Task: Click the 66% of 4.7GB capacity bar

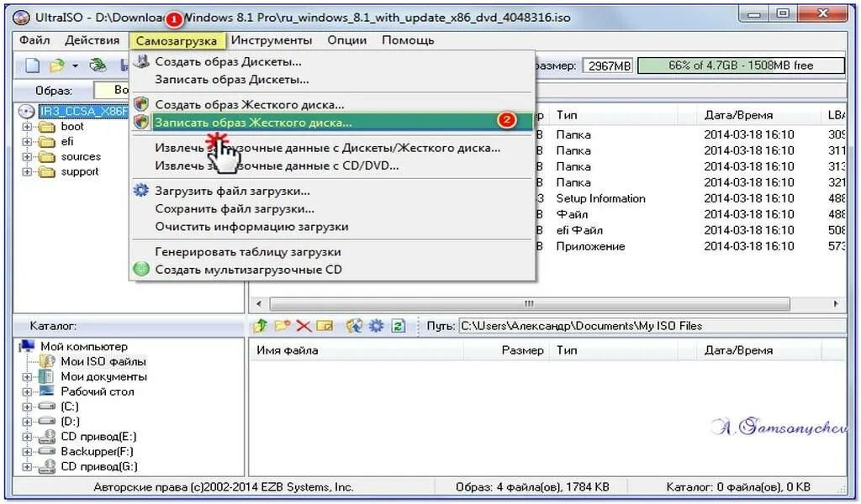Action: tap(741, 66)
